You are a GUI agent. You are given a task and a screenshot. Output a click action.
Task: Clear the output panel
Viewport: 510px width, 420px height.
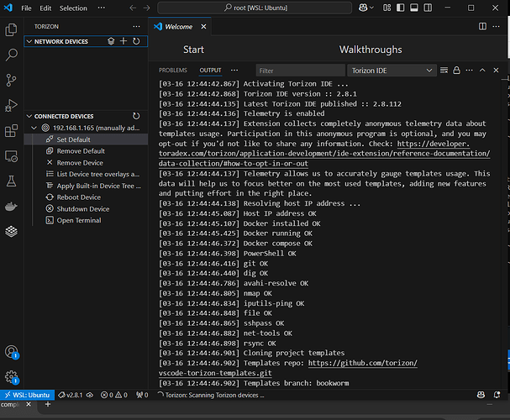tap(444, 71)
